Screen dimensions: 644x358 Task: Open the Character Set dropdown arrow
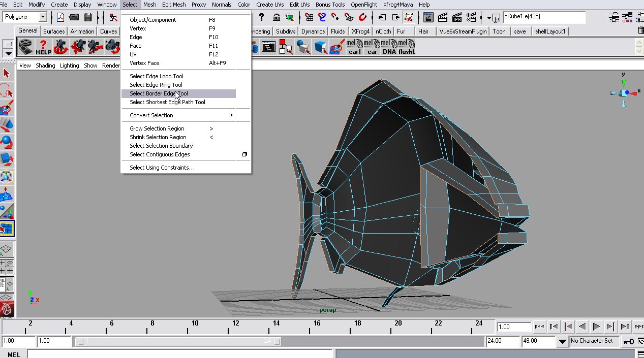point(562,341)
